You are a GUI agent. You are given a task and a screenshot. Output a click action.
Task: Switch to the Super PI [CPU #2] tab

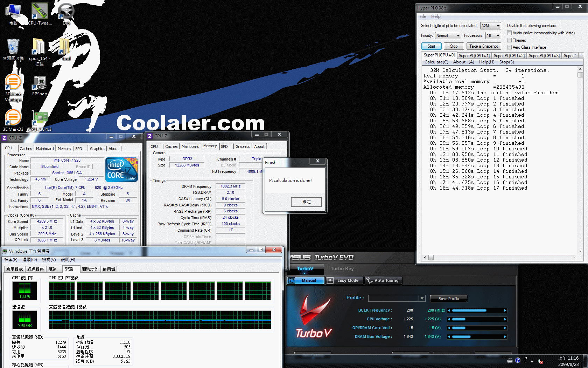[x=509, y=56]
